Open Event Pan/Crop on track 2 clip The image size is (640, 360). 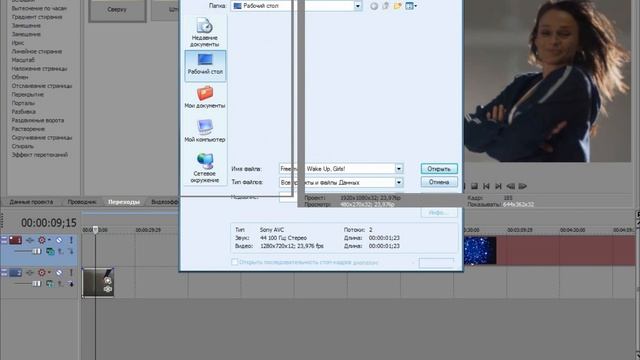click(108, 281)
